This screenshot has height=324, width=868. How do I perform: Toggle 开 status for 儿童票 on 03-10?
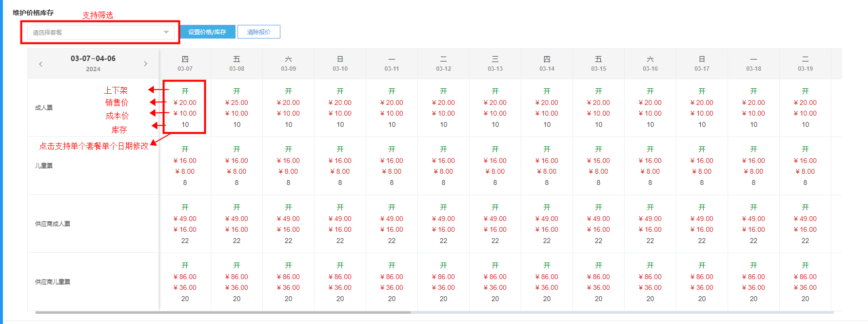(x=340, y=149)
